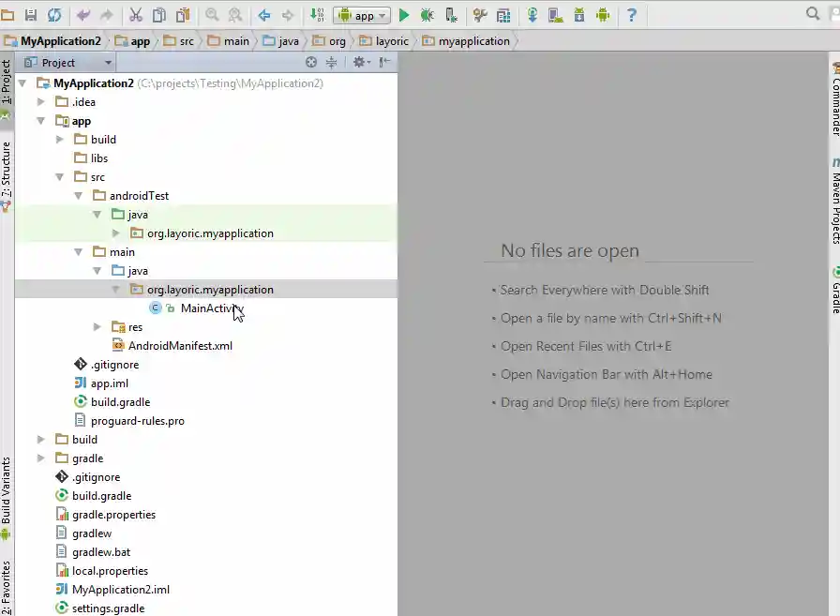Click the Cut scissors icon
This screenshot has width=840, height=616.
tap(135, 15)
